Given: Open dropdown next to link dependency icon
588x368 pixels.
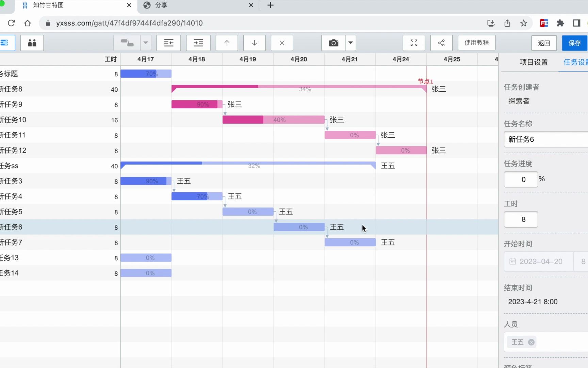Looking at the screenshot, I should 146,43.
